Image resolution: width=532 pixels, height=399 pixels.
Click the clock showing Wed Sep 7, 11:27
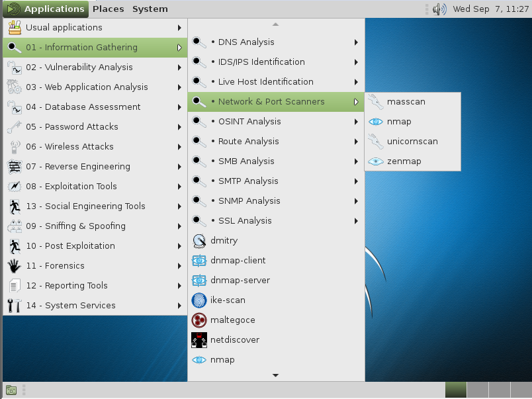[490, 9]
